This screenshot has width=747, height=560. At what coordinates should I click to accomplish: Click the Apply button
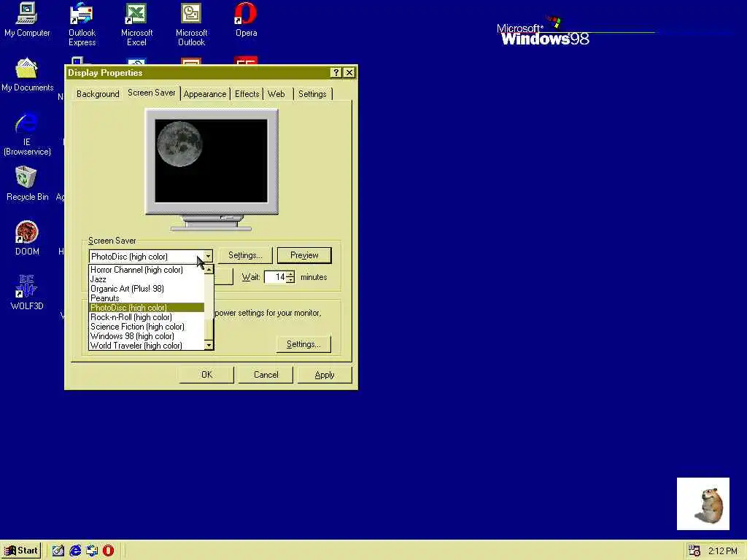pyautogui.click(x=325, y=375)
